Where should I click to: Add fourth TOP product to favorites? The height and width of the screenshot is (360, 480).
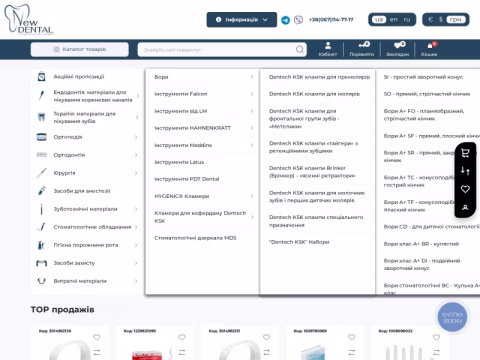click(x=351, y=337)
